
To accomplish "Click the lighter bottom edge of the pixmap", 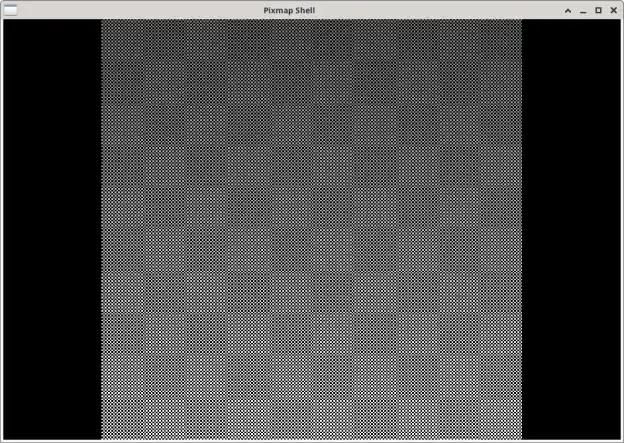I will coord(311,435).
